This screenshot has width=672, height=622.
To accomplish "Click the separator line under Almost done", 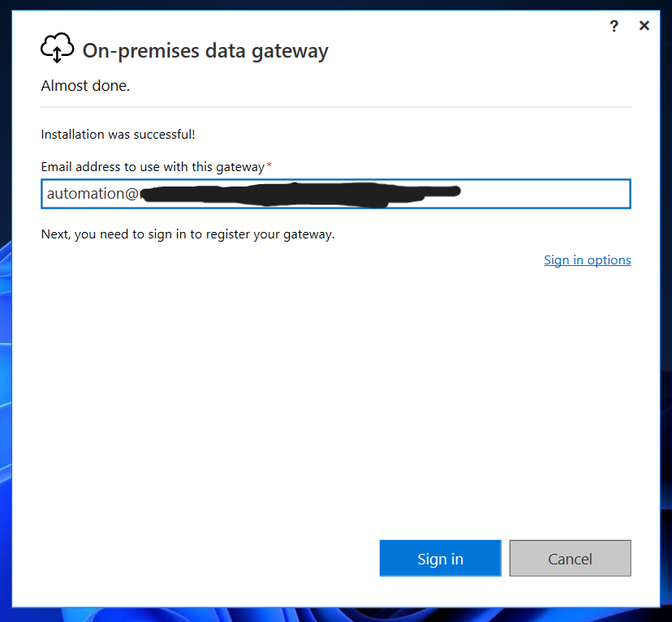I will coord(335,107).
